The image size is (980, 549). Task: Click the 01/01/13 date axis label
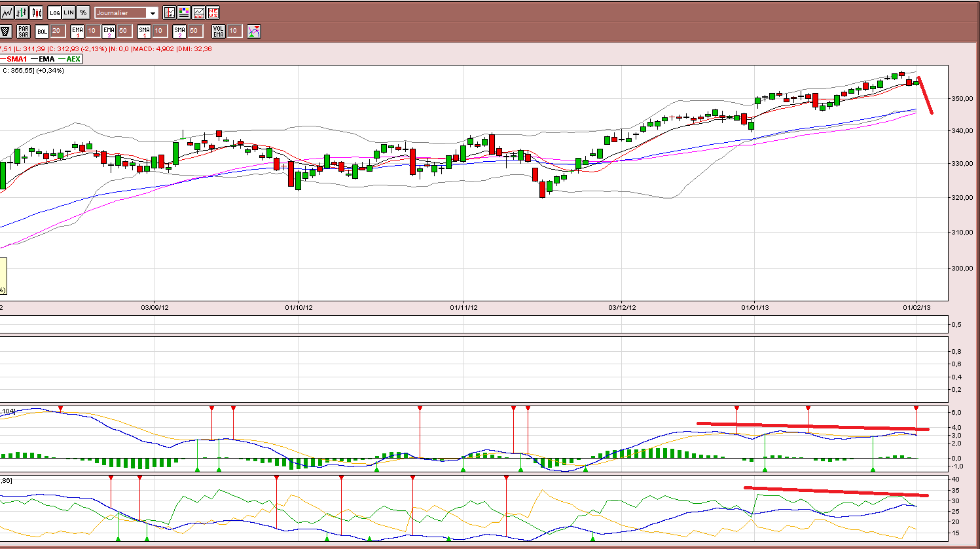pos(755,307)
